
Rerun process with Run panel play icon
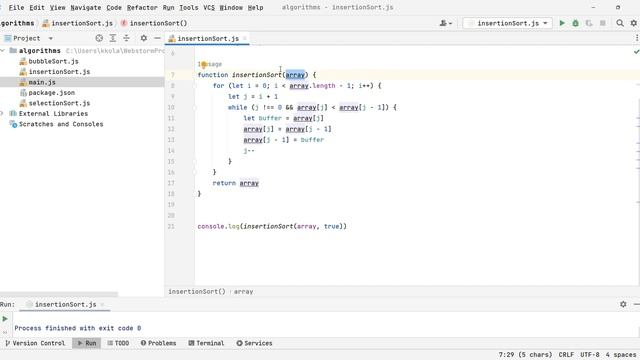[5, 319]
